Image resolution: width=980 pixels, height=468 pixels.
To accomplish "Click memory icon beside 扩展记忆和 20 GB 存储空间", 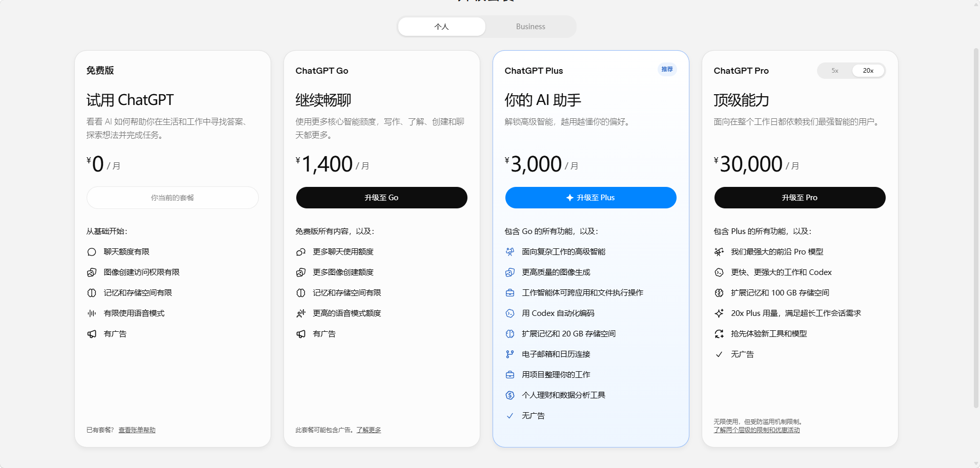I will tap(510, 334).
